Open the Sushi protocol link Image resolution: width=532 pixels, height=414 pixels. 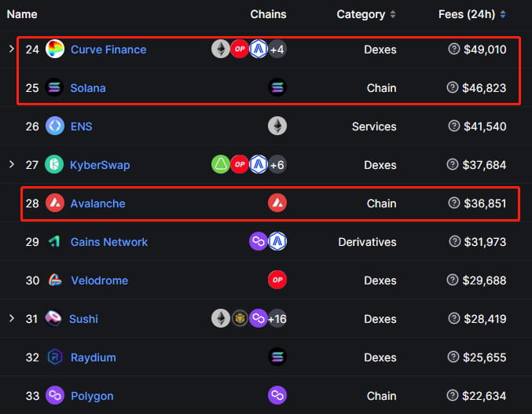84,319
